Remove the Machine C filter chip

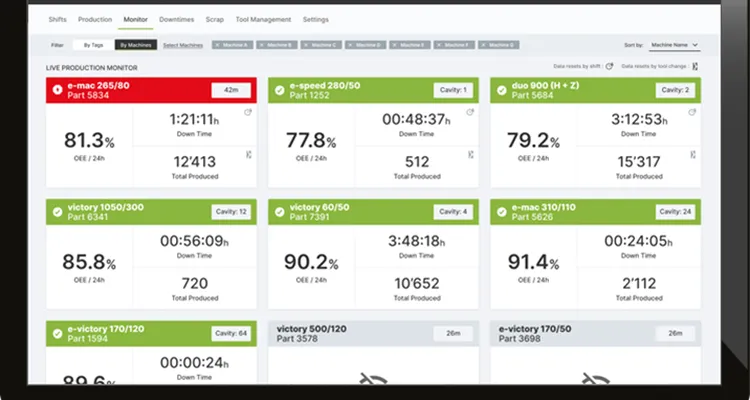306,45
